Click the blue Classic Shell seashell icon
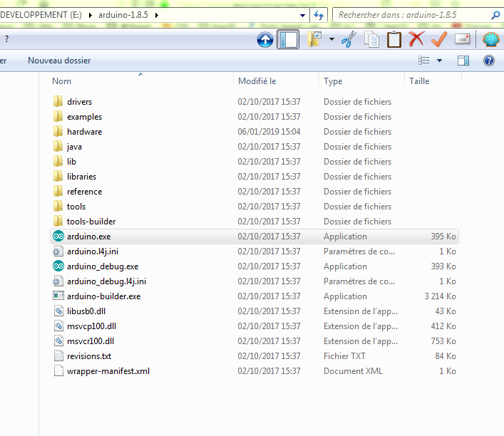The image size is (504, 436). [x=491, y=39]
